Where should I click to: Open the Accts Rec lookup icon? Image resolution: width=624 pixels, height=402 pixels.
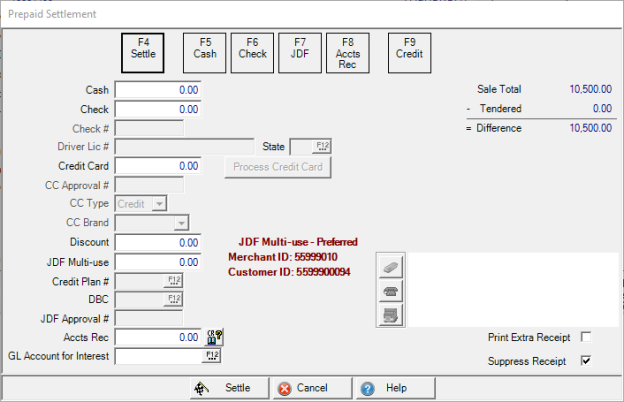pyautogui.click(x=214, y=337)
